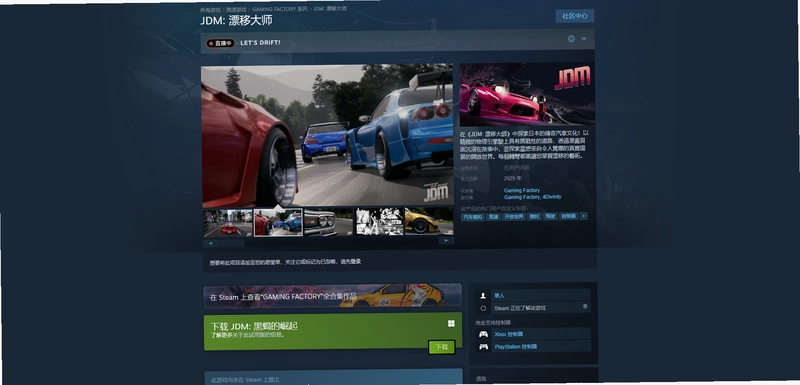
Task: Advance the thumbnail strip with the right arrow
Action: coord(446,241)
